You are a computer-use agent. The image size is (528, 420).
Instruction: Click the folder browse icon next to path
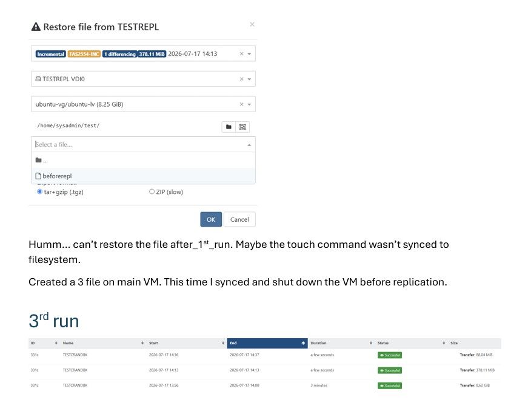point(229,127)
